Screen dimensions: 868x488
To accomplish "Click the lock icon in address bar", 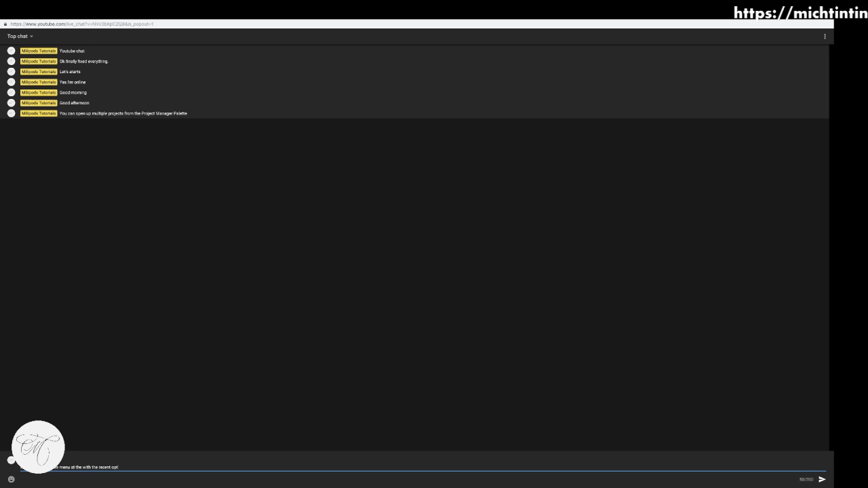I will coord(5,24).
